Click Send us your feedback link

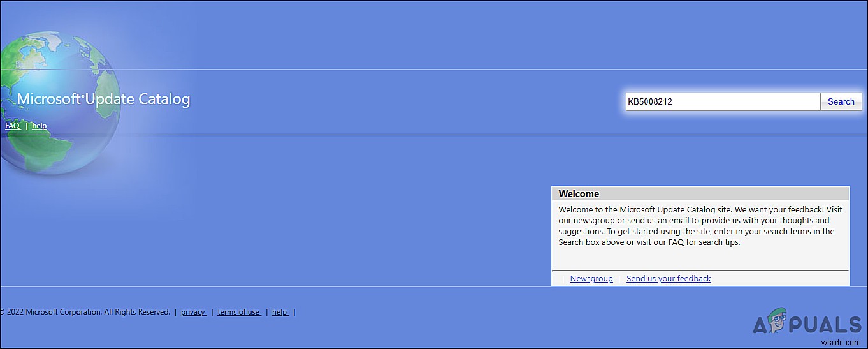669,278
